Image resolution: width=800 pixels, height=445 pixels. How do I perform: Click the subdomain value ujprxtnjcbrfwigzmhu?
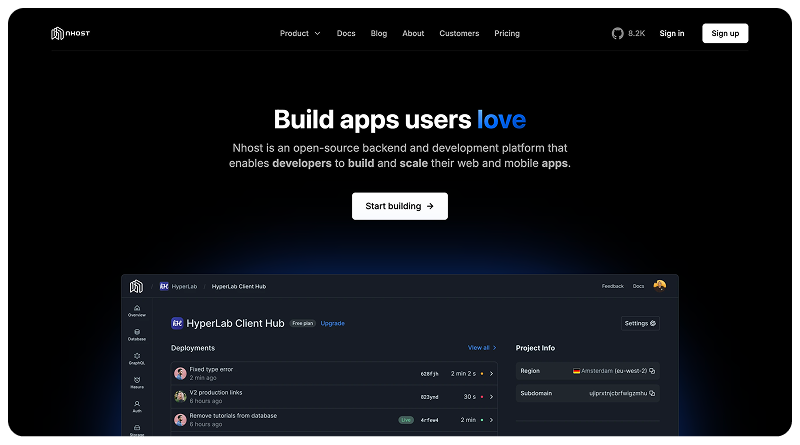(618, 393)
